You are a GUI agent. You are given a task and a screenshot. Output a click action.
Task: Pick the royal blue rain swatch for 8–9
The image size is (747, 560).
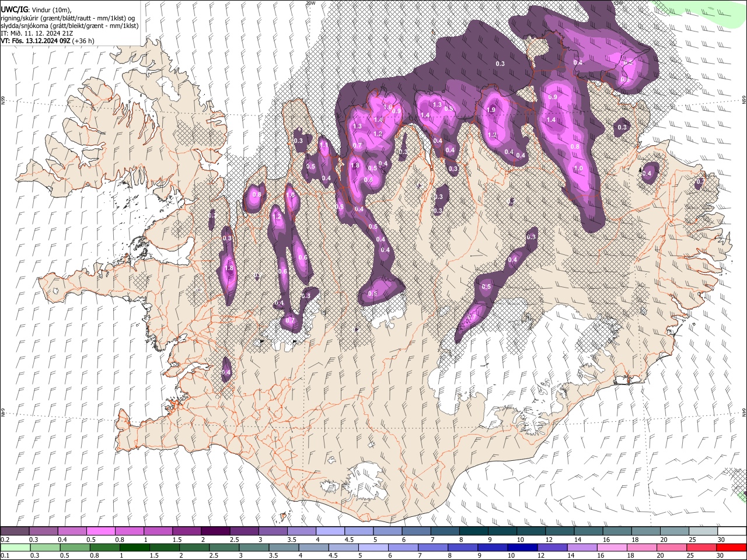(463, 547)
